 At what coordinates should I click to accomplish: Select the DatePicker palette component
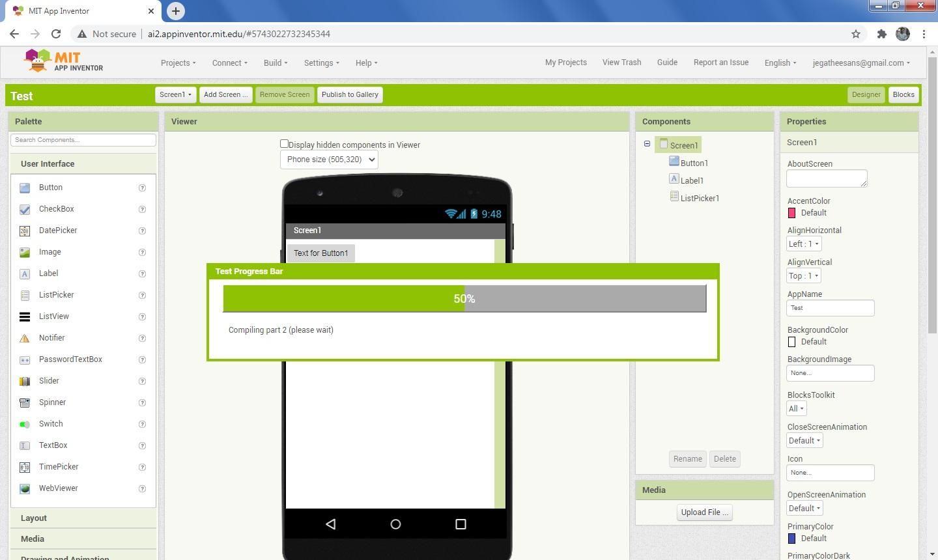tap(58, 230)
